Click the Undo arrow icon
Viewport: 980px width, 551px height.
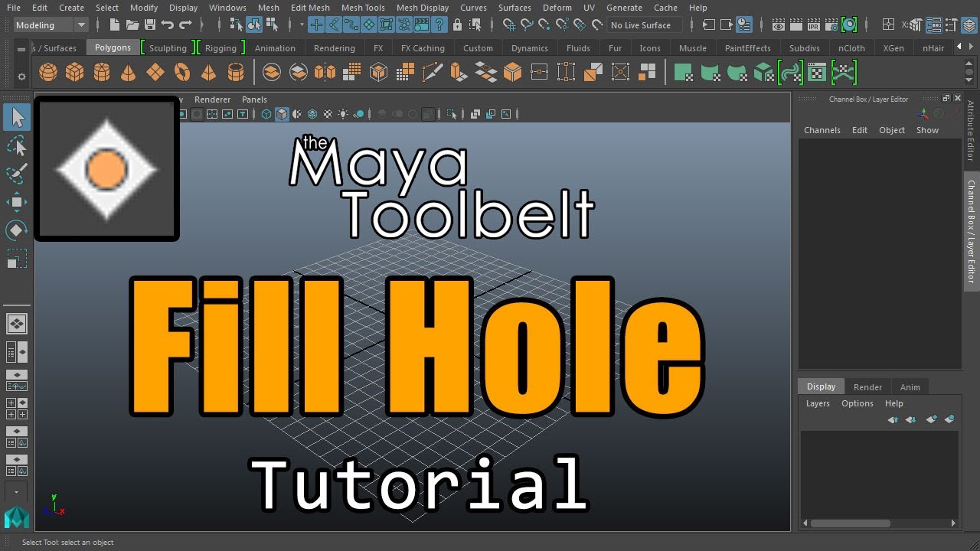(168, 25)
